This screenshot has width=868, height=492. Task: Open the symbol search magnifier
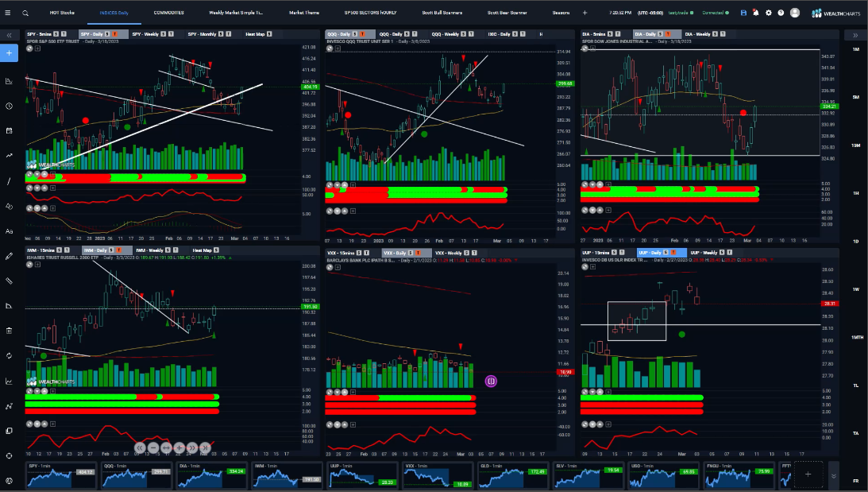pos(25,13)
